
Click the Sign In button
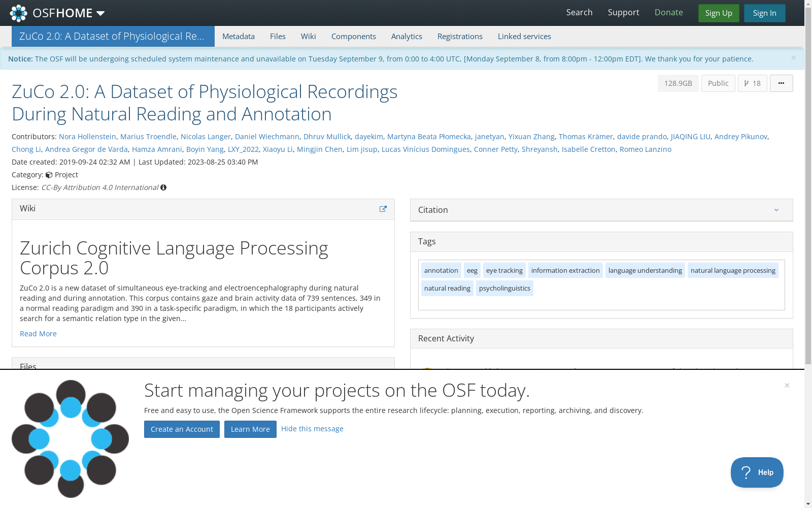point(764,13)
